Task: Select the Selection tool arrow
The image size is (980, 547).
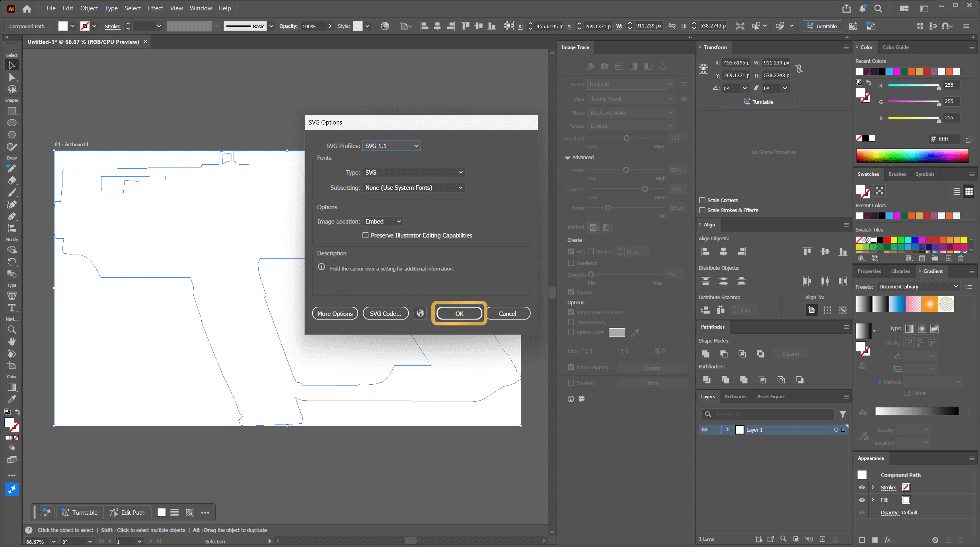Action: click(x=12, y=65)
